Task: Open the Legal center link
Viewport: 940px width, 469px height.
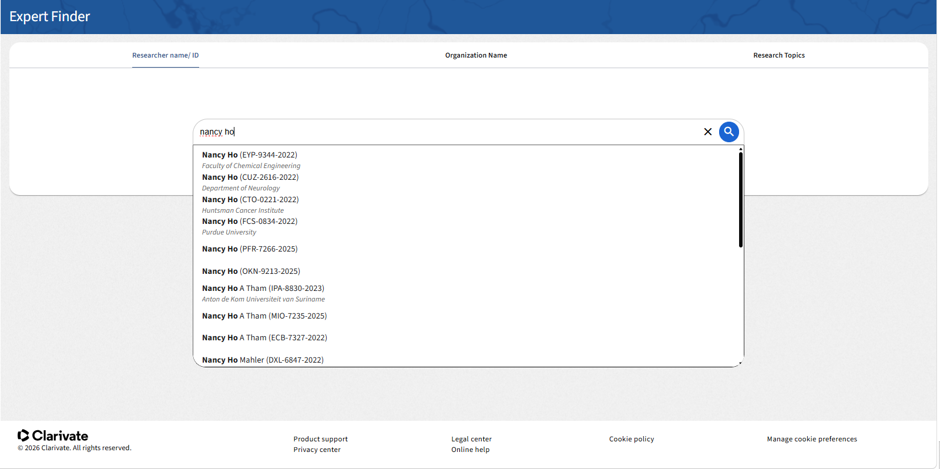Action: pos(471,439)
